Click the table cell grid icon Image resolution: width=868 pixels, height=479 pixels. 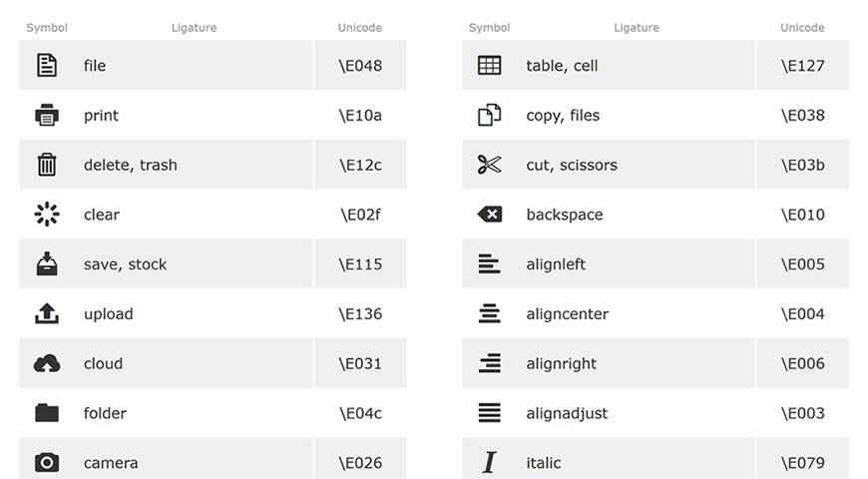[489, 66]
